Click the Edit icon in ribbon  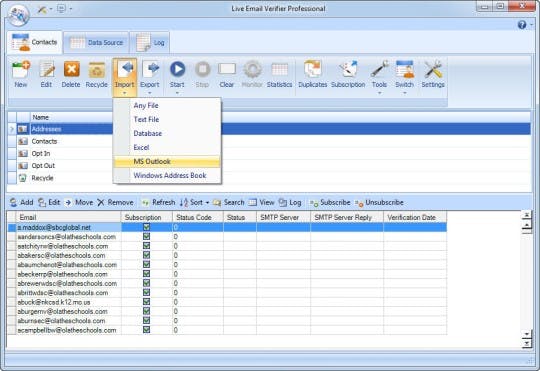pyautogui.click(x=46, y=69)
